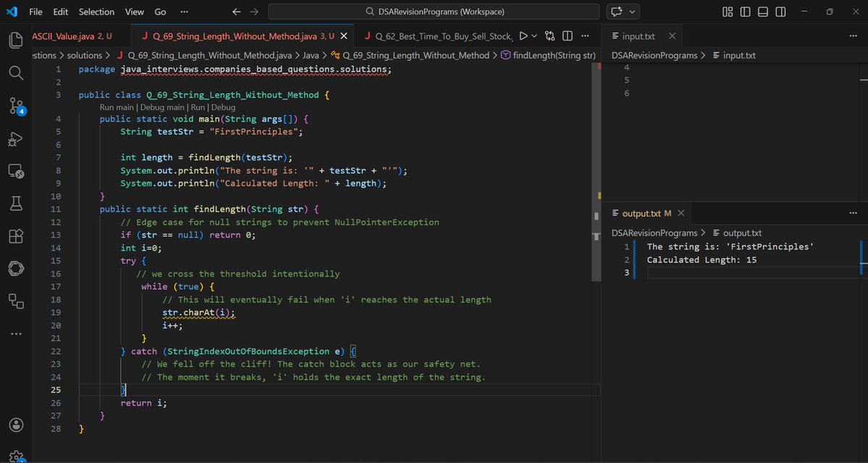This screenshot has height=463, width=868.
Task: Go back with the left arrow
Action: click(237, 12)
